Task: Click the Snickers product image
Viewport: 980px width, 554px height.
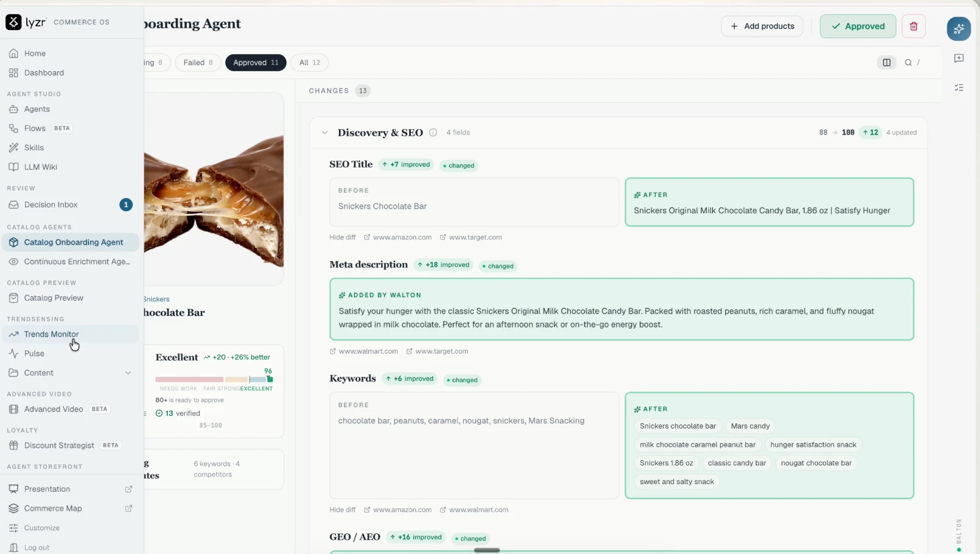Action: click(214, 189)
